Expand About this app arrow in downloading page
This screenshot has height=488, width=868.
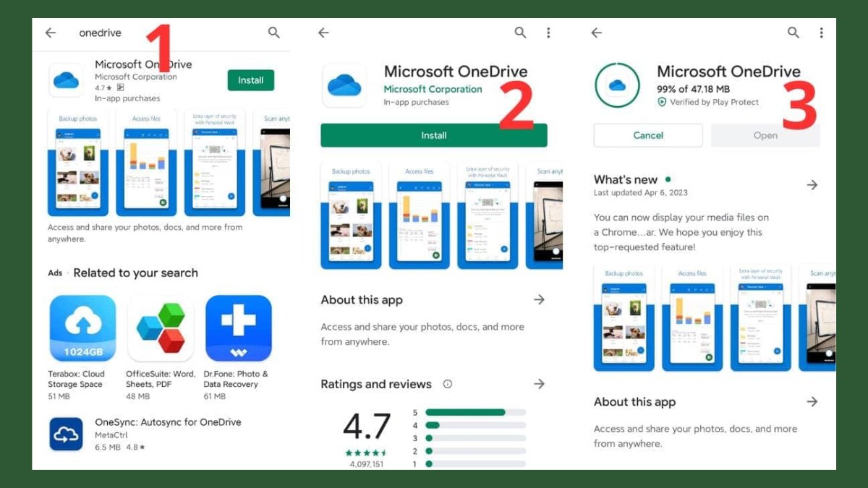(812, 401)
